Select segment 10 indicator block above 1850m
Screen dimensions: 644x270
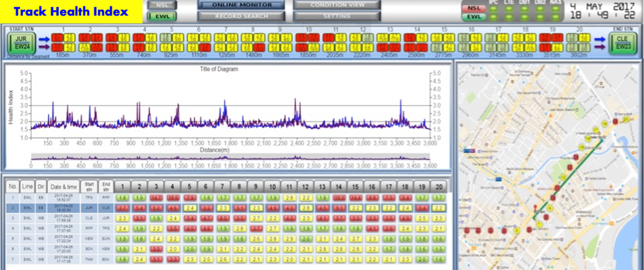(x=307, y=42)
